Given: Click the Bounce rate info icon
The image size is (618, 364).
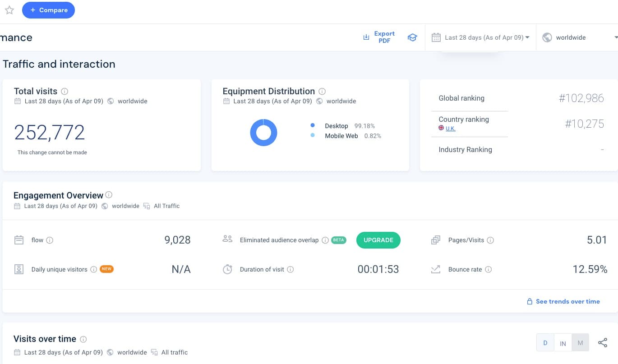Looking at the screenshot, I should [489, 269].
